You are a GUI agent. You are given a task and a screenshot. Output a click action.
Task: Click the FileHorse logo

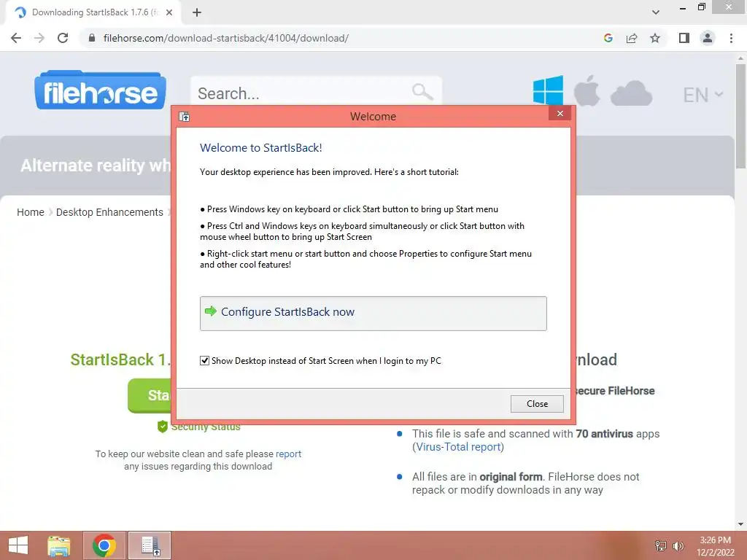coord(100,90)
